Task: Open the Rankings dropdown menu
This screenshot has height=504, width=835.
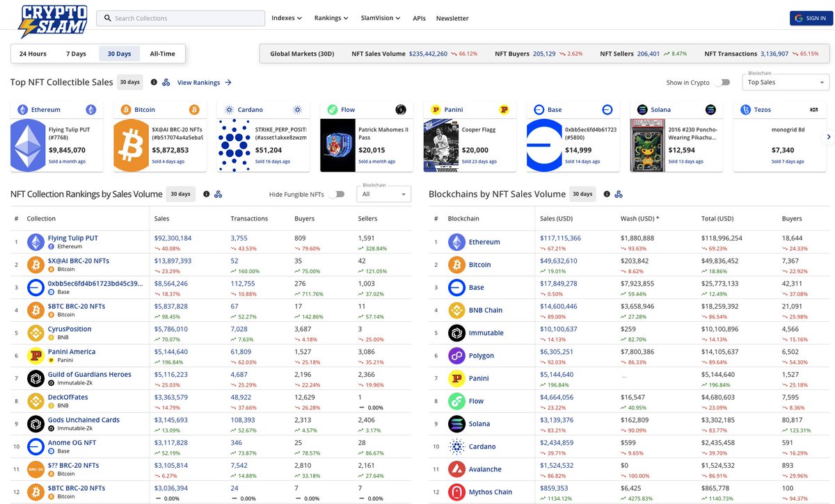Action: click(x=331, y=18)
